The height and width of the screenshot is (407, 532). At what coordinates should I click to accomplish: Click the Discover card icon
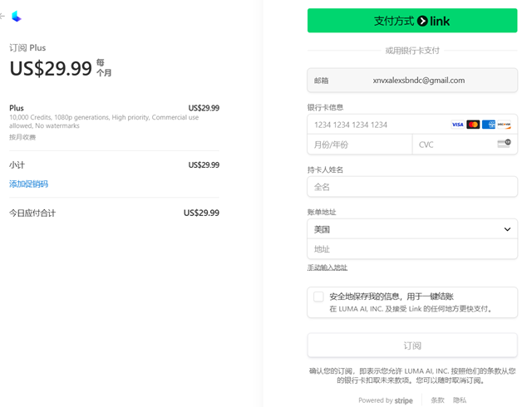(504, 125)
